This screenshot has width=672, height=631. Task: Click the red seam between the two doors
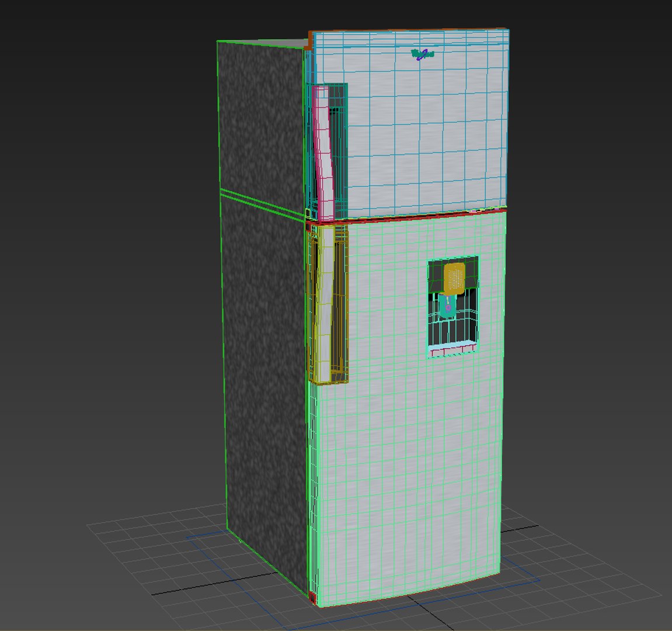[x=407, y=216]
